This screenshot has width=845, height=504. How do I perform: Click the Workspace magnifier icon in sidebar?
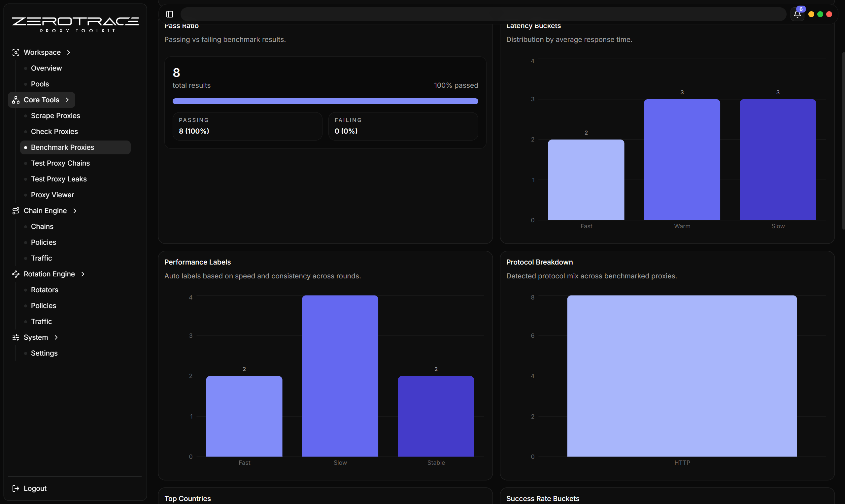point(16,52)
